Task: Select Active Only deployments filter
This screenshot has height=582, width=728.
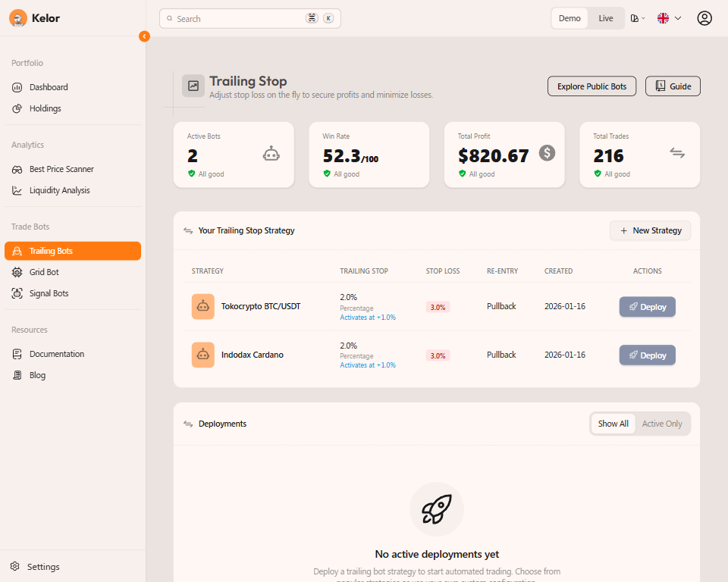Action: pos(662,424)
